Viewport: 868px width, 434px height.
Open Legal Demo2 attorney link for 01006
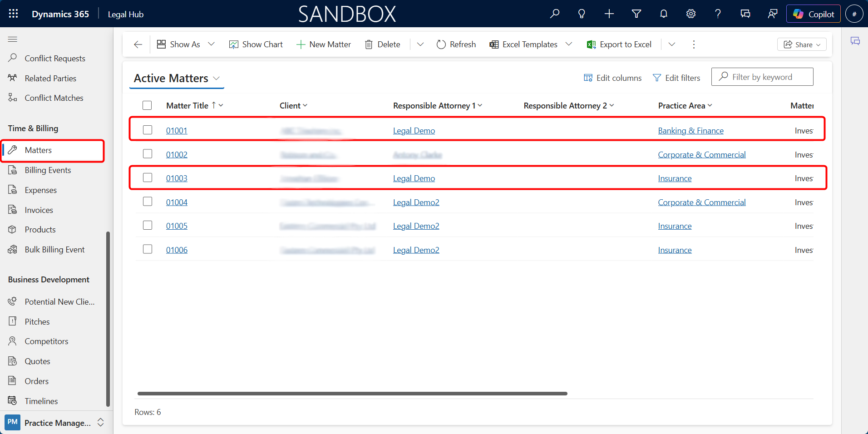pos(416,250)
